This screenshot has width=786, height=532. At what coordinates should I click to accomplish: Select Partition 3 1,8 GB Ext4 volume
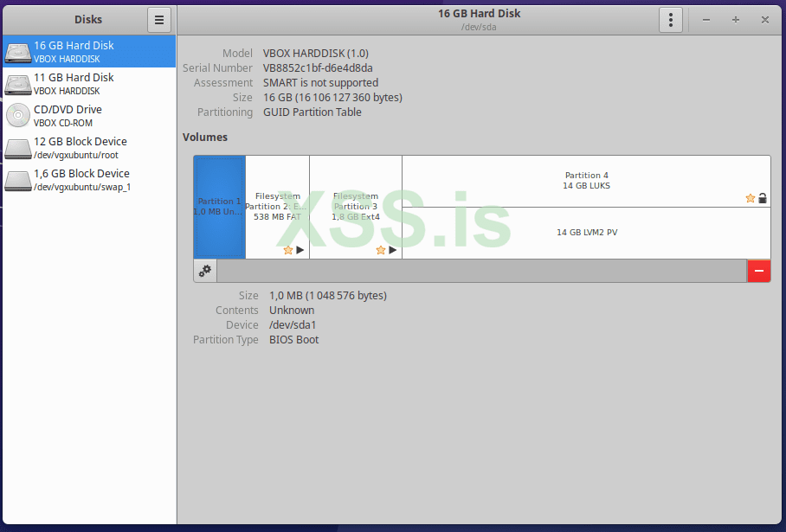356,207
